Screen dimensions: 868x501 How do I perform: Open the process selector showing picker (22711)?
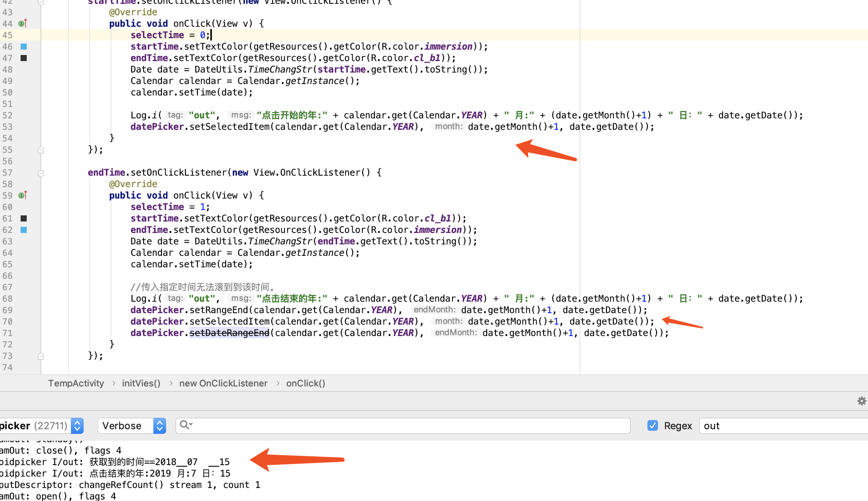(41, 426)
